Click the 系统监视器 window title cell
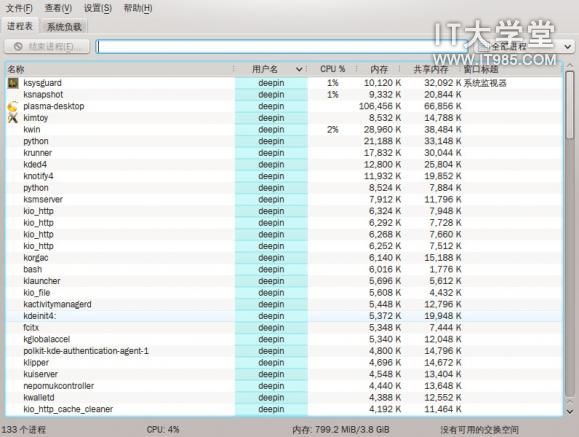The height and width of the screenshot is (437, 579). (x=485, y=83)
